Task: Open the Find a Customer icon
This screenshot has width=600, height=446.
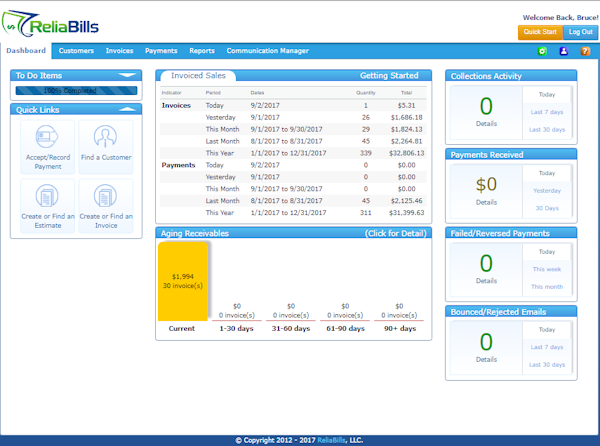Action: click(105, 136)
